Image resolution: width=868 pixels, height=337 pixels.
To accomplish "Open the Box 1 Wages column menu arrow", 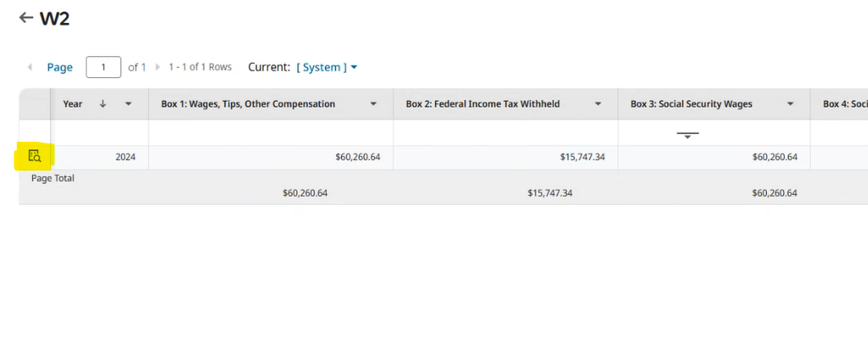I will [373, 104].
